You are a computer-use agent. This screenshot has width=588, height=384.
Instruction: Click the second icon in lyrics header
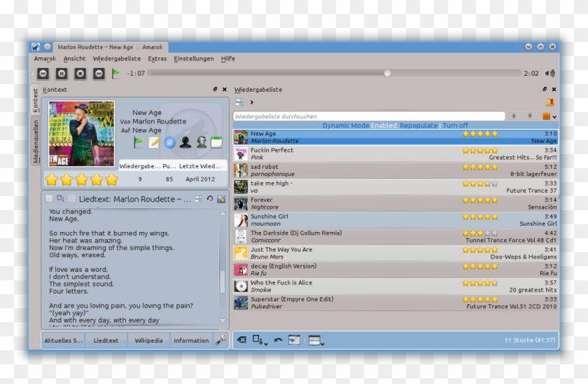pos(60,198)
